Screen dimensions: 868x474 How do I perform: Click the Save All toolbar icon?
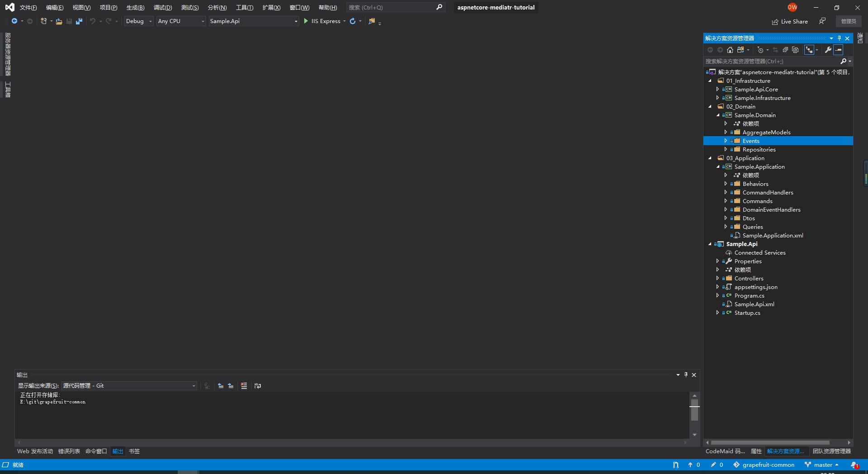click(79, 21)
